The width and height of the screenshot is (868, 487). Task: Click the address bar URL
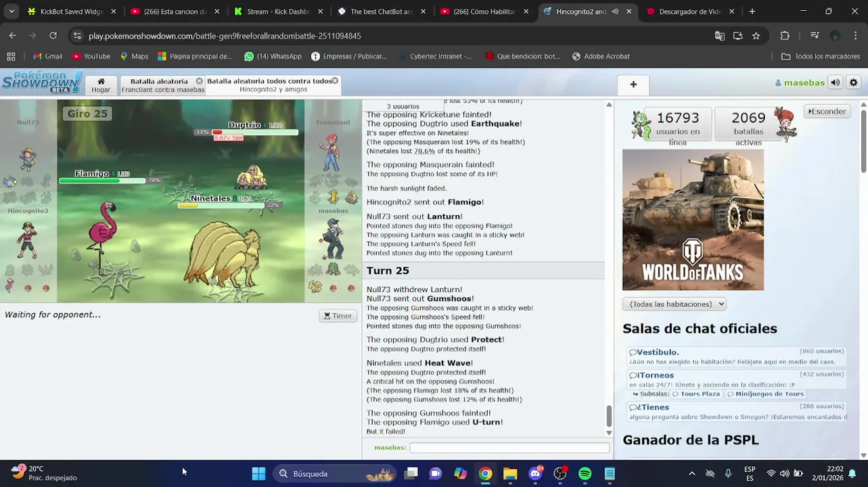[x=225, y=36]
